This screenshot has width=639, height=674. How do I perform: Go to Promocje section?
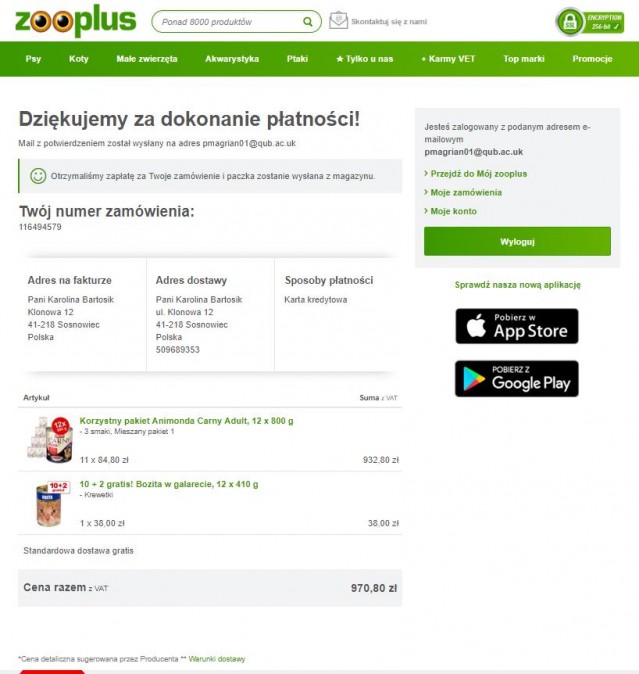[592, 59]
